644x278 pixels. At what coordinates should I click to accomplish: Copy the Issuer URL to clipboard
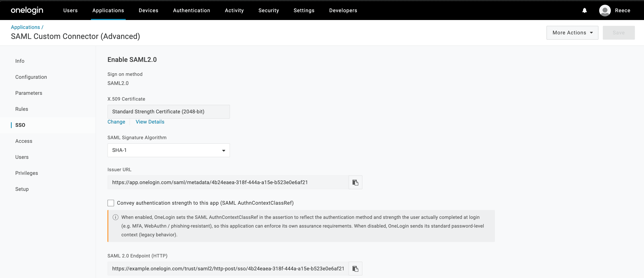(355, 182)
